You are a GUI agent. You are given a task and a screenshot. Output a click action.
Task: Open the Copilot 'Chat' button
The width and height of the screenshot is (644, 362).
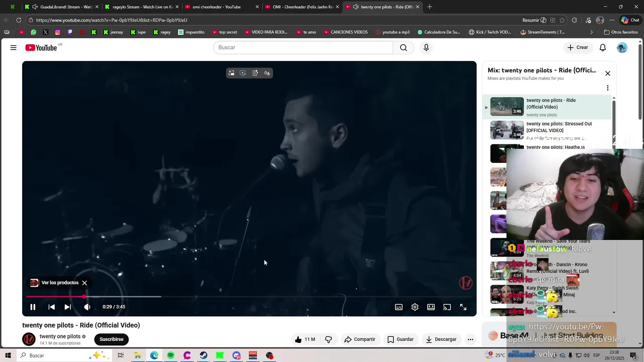coord(630,20)
